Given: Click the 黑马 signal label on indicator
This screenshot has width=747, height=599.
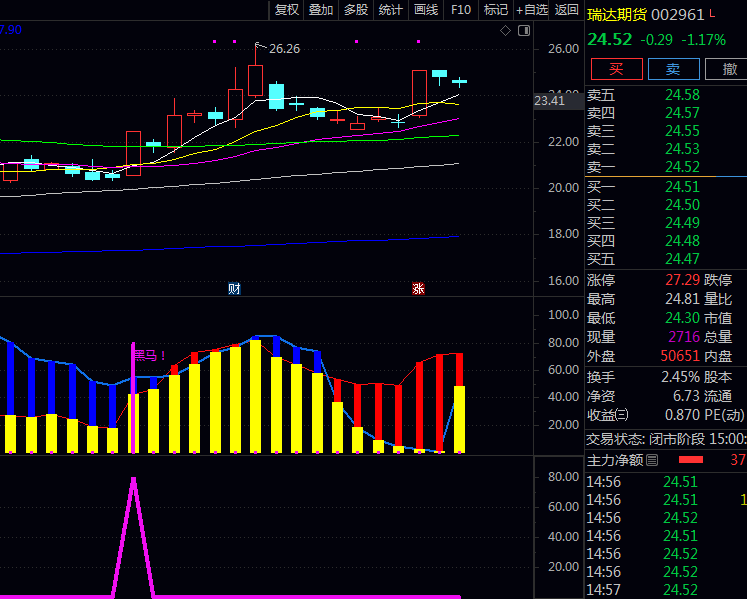Looking at the screenshot, I should tap(148, 355).
